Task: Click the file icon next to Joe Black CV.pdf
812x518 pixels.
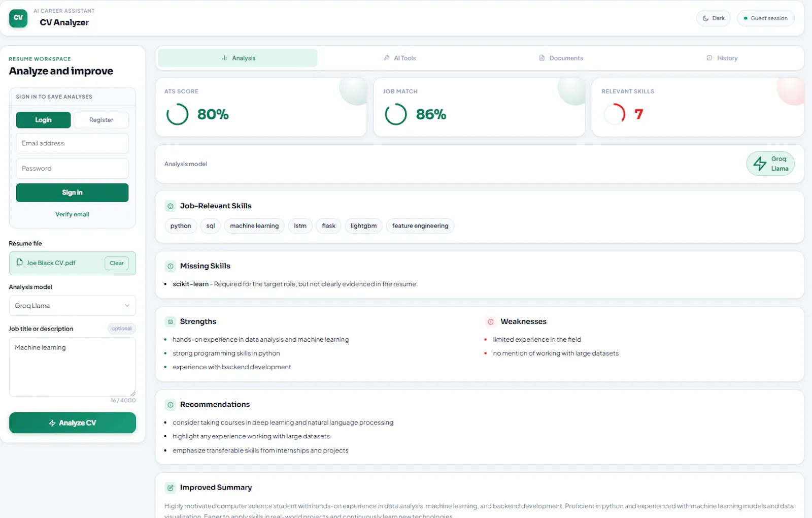Action: (x=19, y=263)
